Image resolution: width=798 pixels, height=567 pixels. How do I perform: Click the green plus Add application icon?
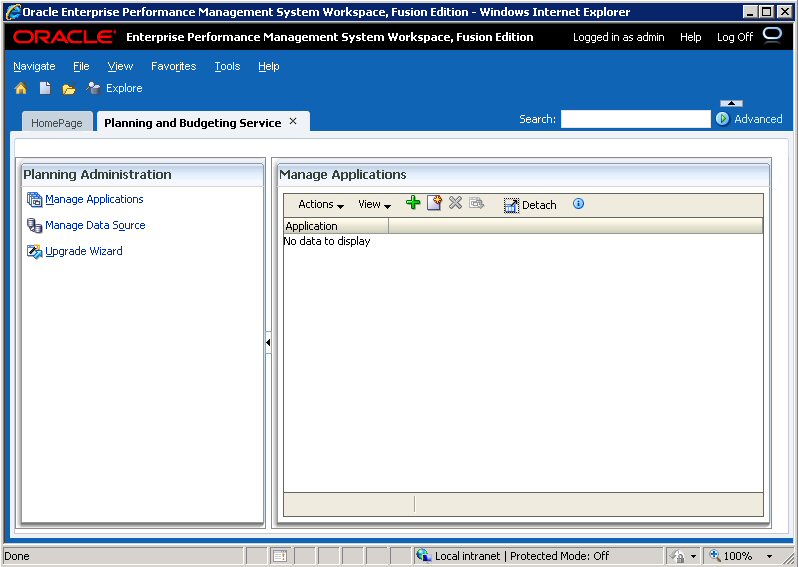point(413,203)
